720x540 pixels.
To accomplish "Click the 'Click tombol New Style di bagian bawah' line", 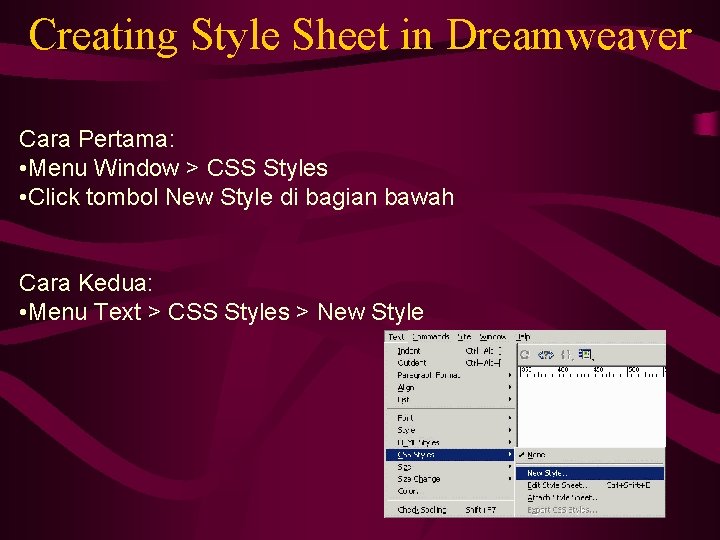I will click(236, 197).
